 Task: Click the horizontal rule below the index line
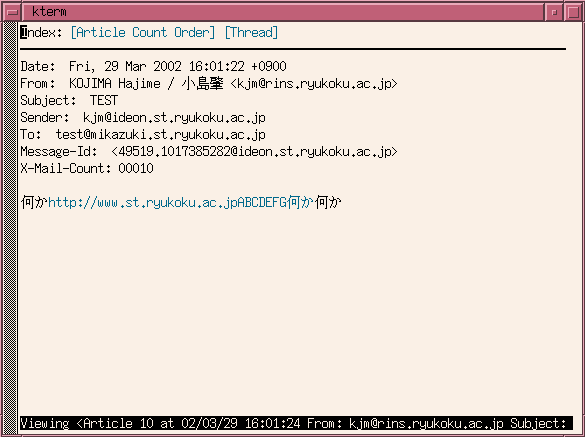(293, 49)
